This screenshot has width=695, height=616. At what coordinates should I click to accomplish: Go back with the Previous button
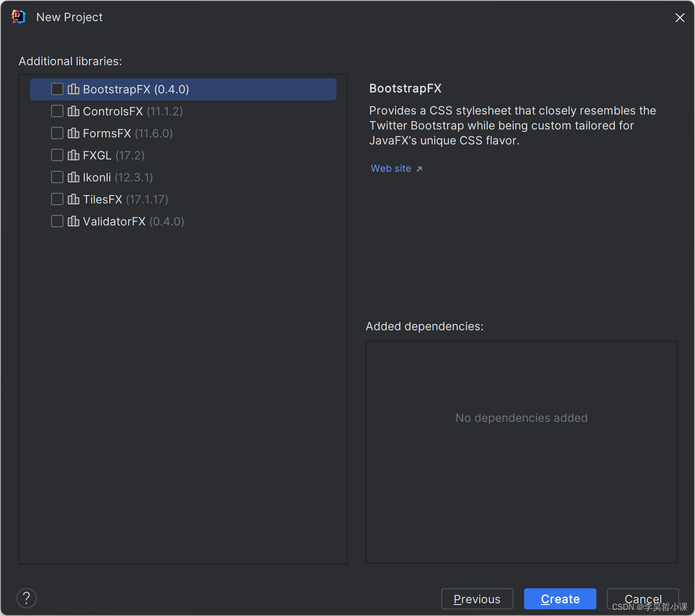pyautogui.click(x=477, y=599)
